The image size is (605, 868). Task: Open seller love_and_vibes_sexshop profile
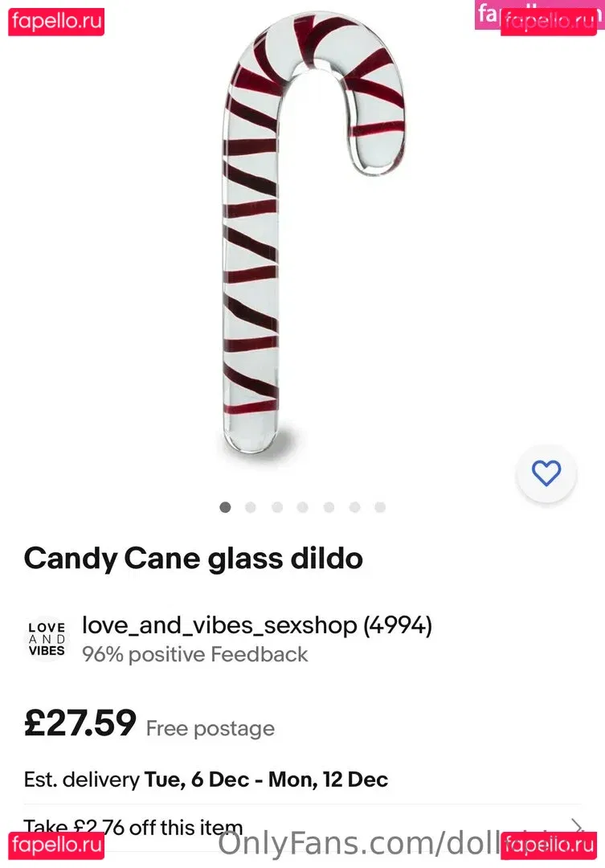(257, 626)
